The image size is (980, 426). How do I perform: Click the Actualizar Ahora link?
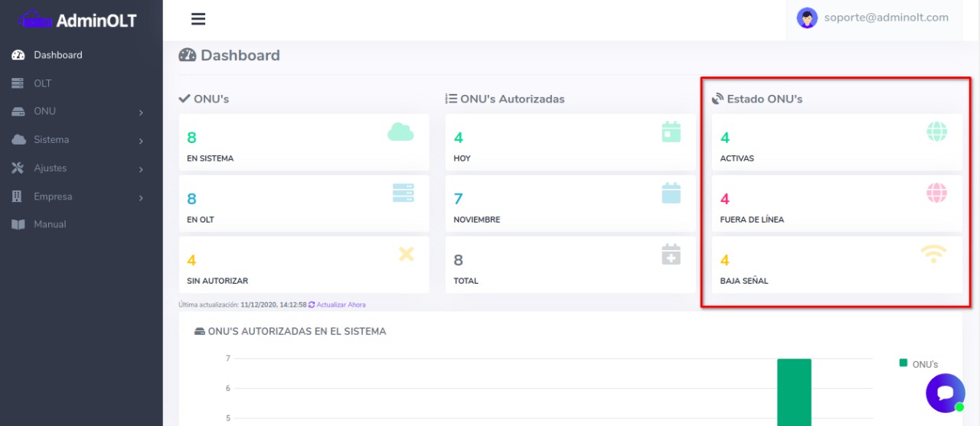click(341, 304)
